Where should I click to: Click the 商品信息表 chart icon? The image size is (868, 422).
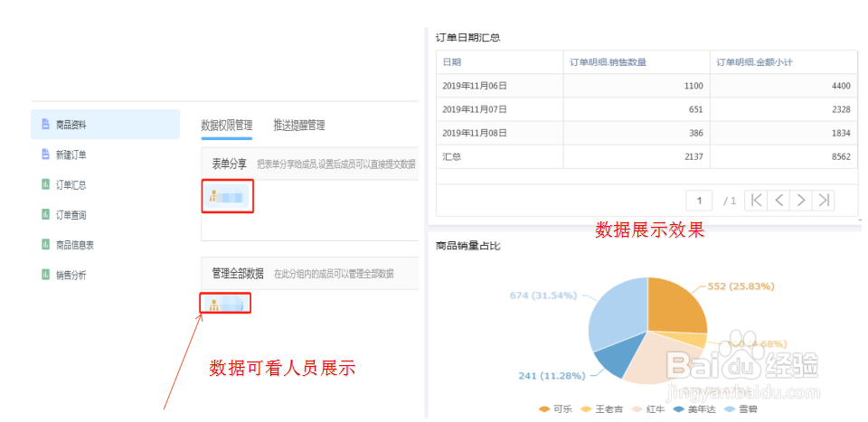click(x=46, y=244)
